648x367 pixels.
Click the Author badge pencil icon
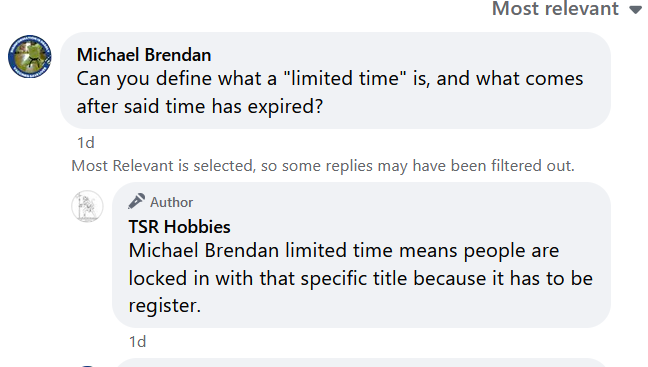click(x=136, y=201)
